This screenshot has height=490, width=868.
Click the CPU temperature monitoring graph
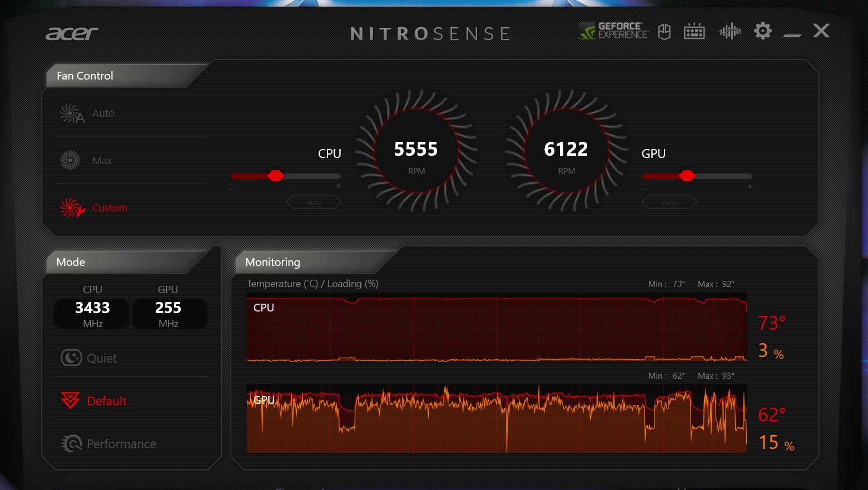pos(497,327)
